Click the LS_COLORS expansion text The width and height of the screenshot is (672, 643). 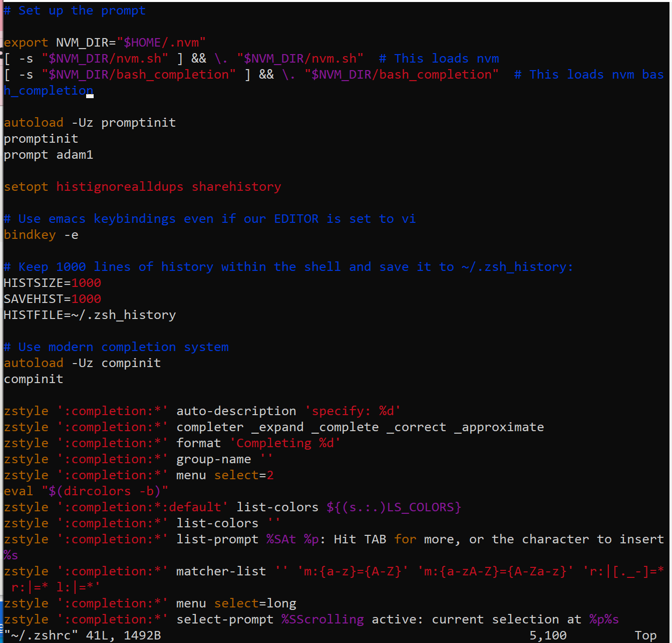(394, 507)
